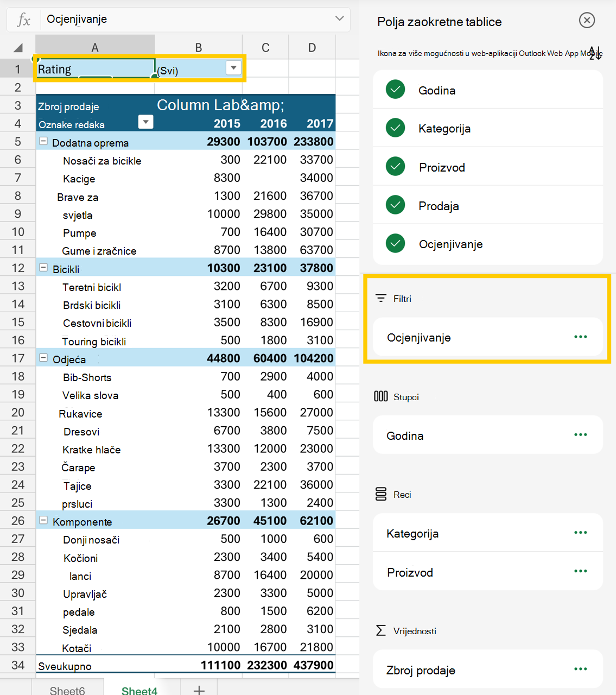Select column B header
The width and height of the screenshot is (616, 695).
click(x=199, y=47)
